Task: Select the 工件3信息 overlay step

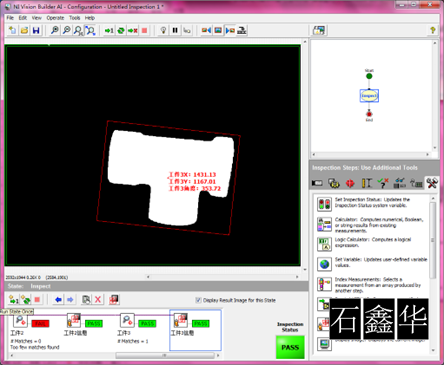Action: tap(181, 321)
